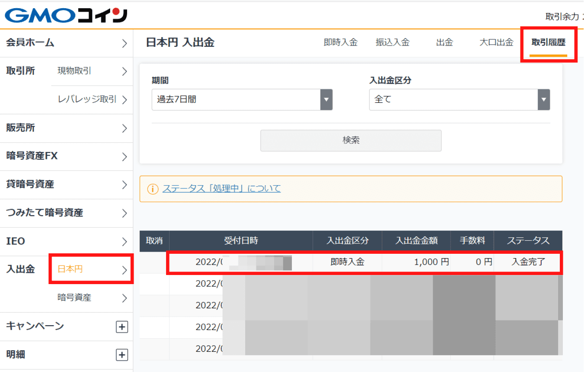Switch to the 振込入金 tab
This screenshot has height=372, width=588.
(x=393, y=42)
